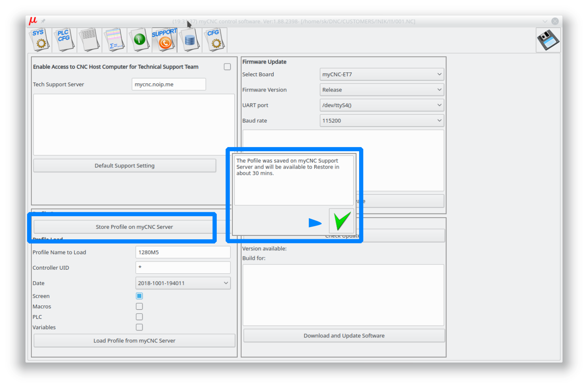Open the Baud rate dropdown
Image resolution: width=588 pixels, height=388 pixels.
(x=381, y=121)
